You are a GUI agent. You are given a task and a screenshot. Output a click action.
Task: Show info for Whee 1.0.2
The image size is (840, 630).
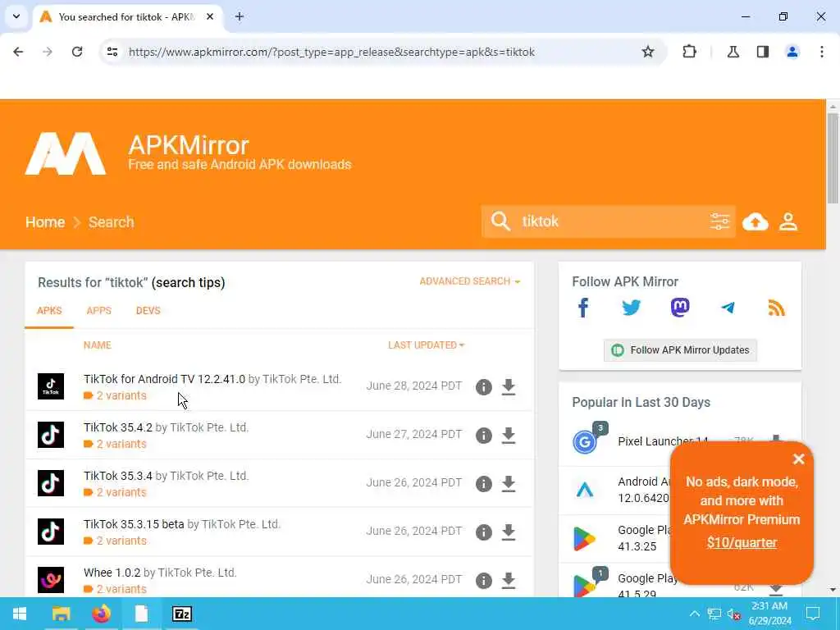coord(484,580)
